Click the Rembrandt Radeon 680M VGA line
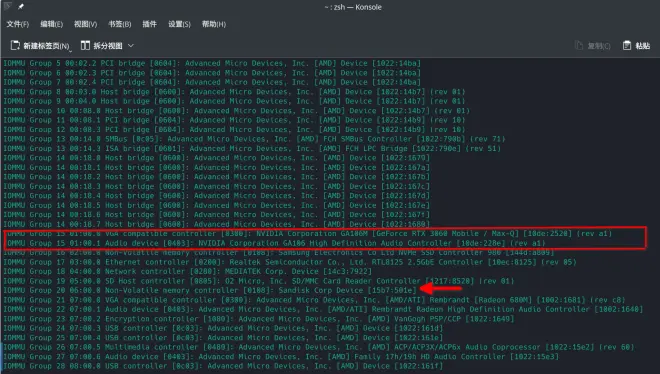660x374 pixels. point(314,300)
